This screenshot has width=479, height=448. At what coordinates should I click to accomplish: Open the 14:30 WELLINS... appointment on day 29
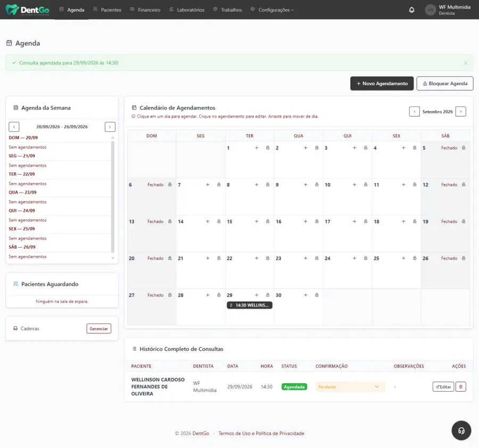250,305
